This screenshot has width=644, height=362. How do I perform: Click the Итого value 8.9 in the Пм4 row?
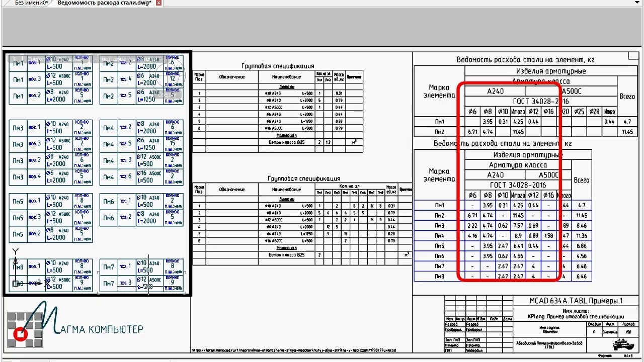pyautogui.click(x=518, y=236)
